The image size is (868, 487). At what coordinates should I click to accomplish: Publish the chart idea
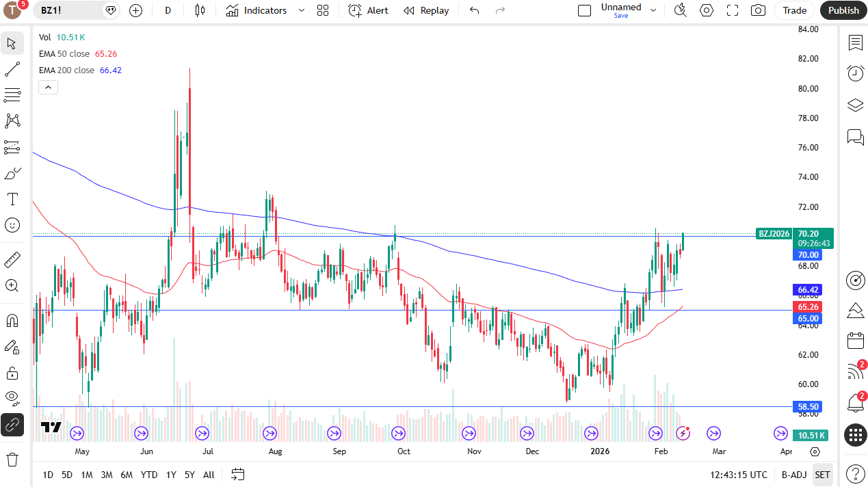843,10
